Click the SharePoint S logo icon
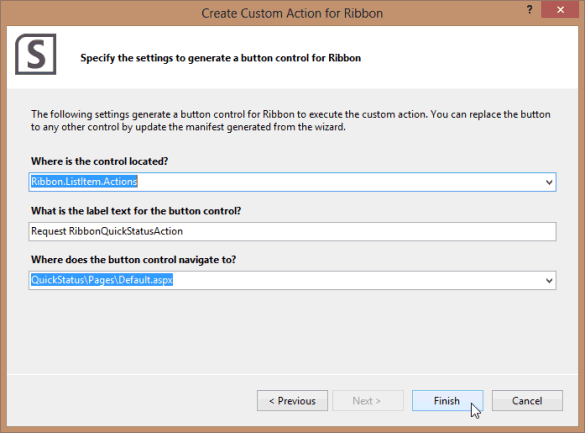This screenshot has height=433, width=585. coord(36,54)
